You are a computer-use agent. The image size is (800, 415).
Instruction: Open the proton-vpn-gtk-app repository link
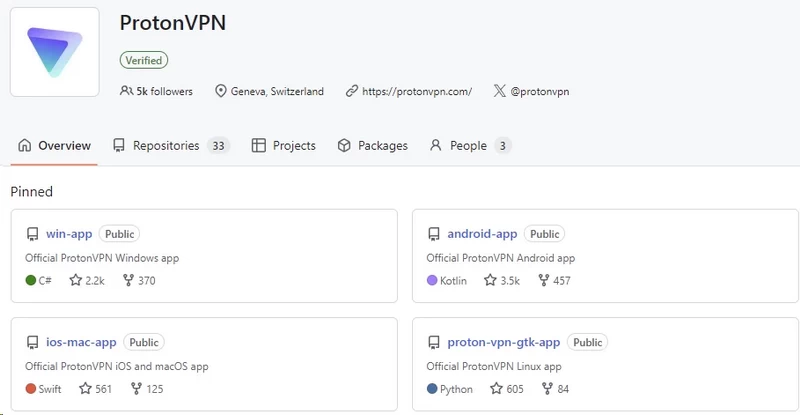[x=504, y=342]
